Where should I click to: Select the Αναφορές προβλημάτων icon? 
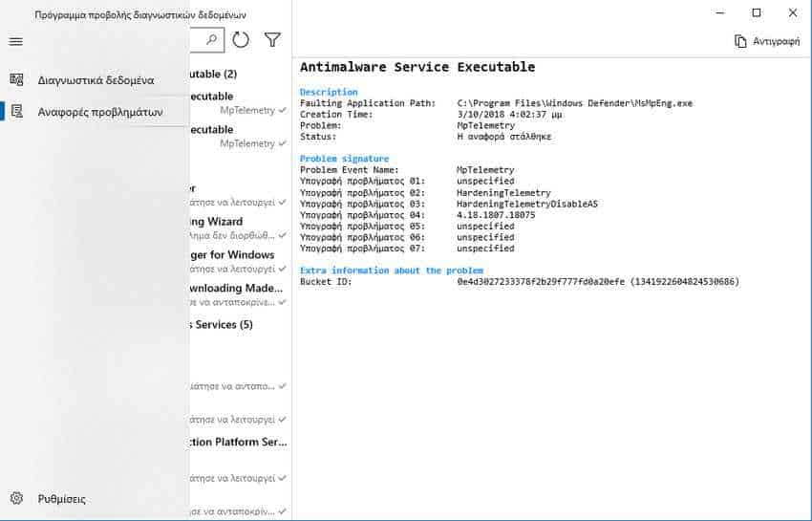click(x=17, y=112)
